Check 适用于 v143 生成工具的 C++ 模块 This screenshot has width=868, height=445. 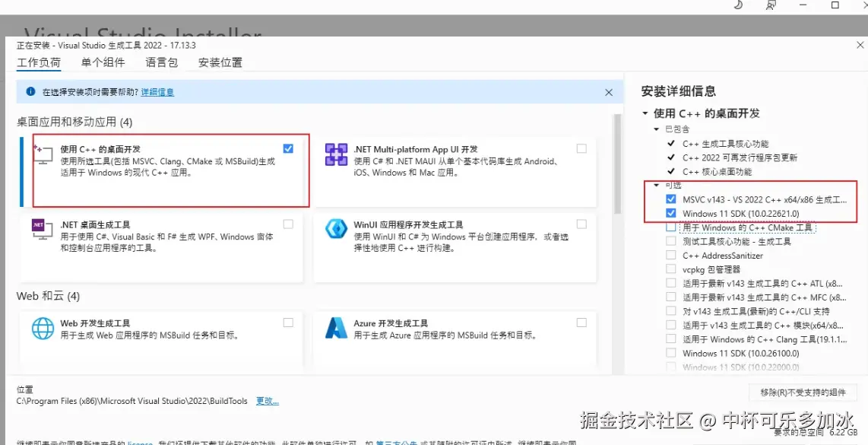671,325
